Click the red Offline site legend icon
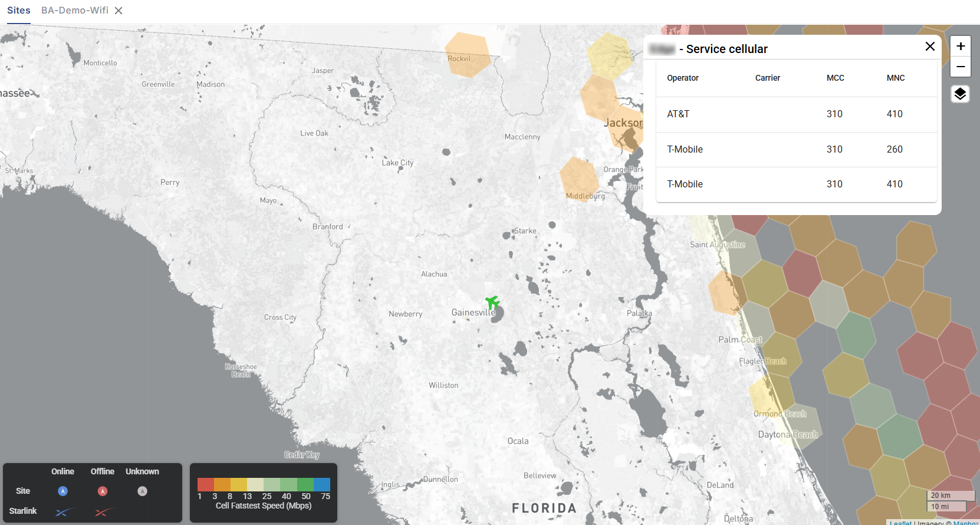 click(x=103, y=491)
